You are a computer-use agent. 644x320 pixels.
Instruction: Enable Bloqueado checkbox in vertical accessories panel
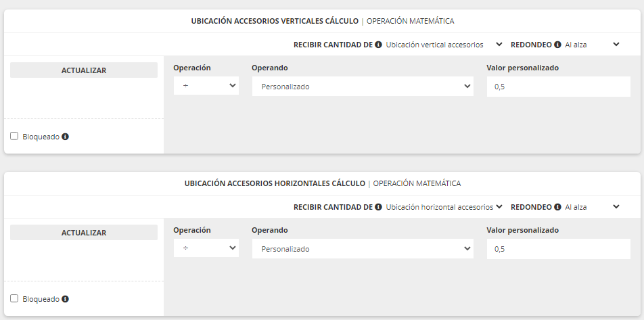[15, 137]
